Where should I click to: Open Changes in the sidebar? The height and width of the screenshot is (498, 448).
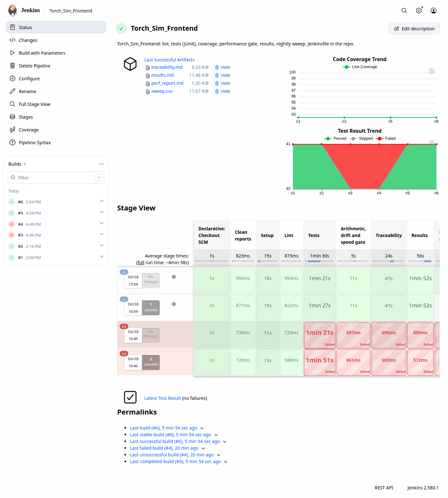coord(56,40)
